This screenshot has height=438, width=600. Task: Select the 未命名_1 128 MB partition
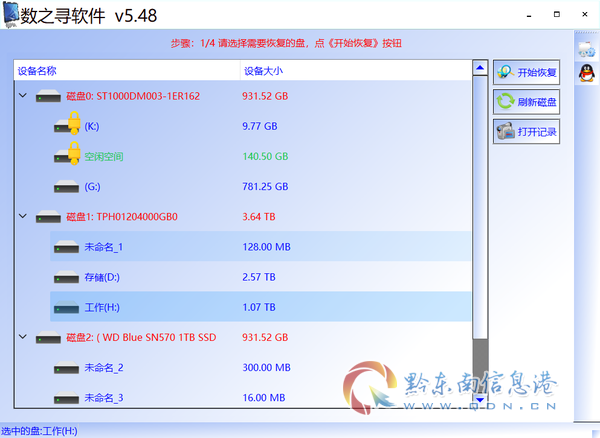tap(260, 247)
